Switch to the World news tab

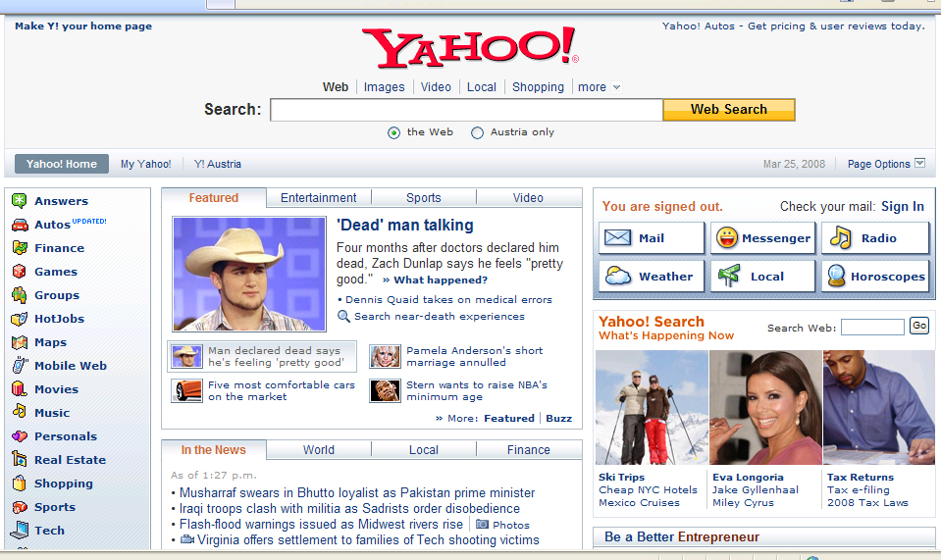pyautogui.click(x=319, y=450)
